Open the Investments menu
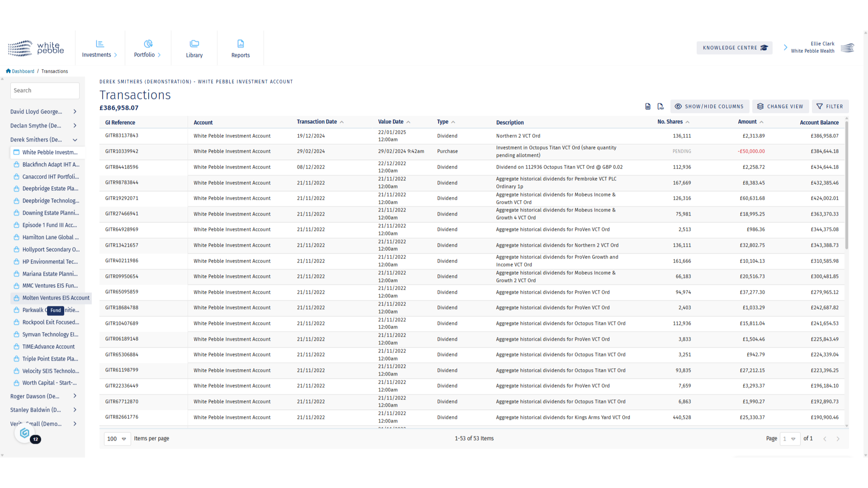Image resolution: width=868 pixels, height=488 pixels. (100, 48)
